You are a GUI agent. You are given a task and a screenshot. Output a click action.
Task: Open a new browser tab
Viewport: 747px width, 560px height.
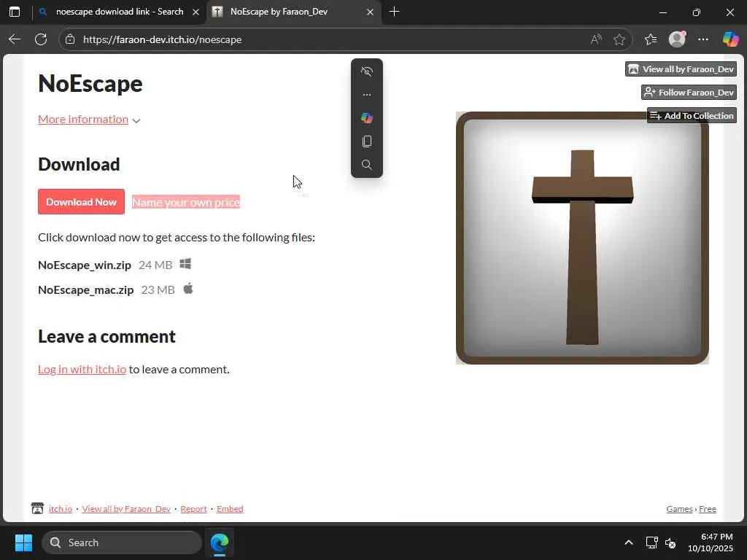click(394, 12)
